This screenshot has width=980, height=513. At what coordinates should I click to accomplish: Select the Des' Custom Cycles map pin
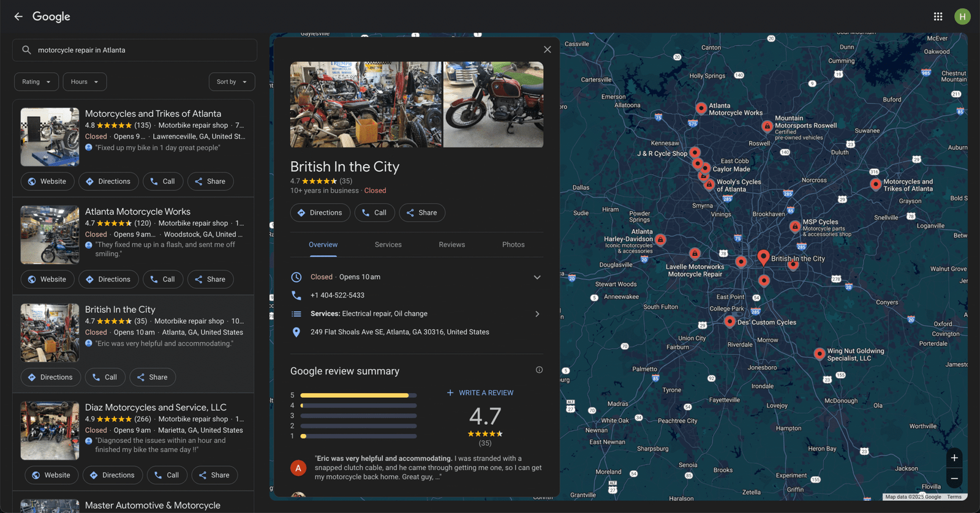(x=729, y=321)
